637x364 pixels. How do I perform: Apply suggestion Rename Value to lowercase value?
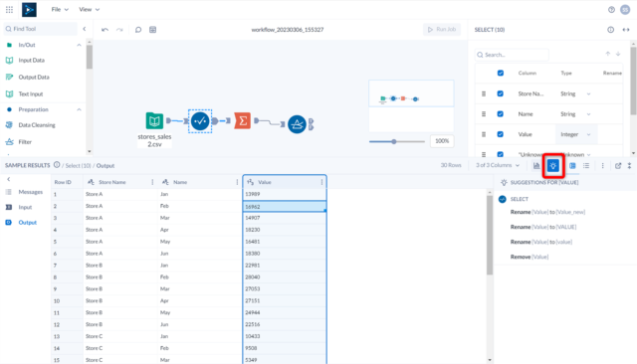pos(541,242)
